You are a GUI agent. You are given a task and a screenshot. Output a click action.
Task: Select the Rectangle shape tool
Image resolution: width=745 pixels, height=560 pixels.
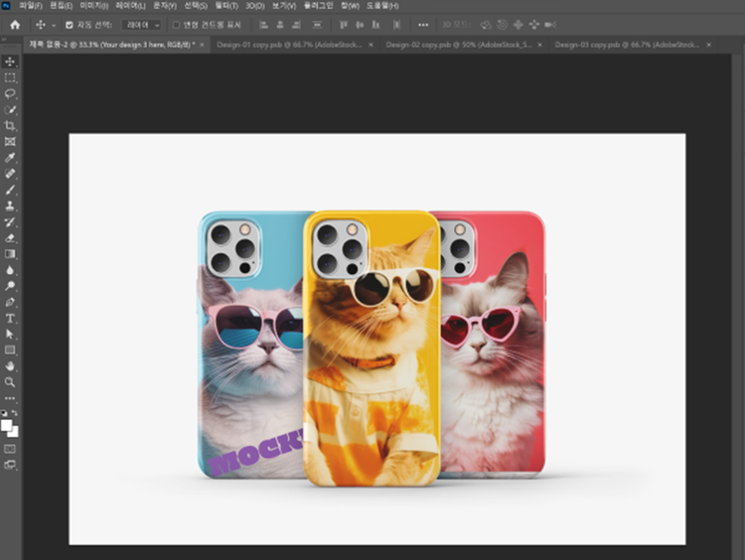10,350
